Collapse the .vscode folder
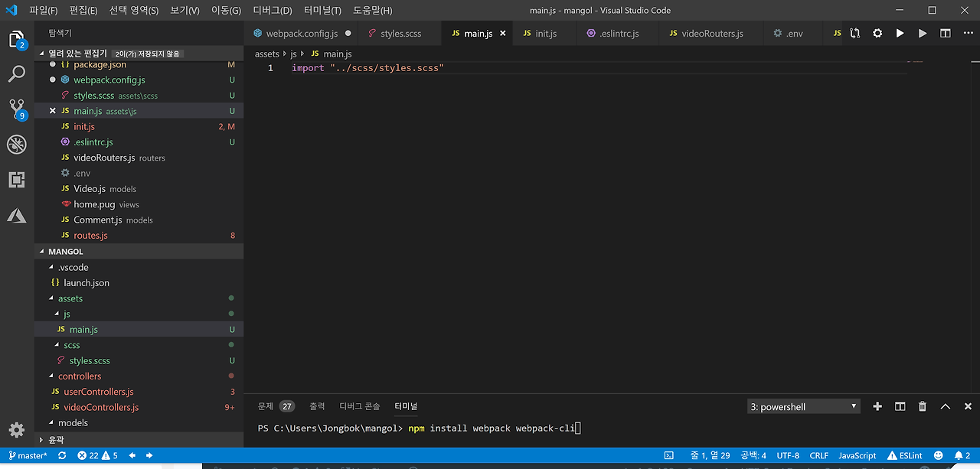Image resolution: width=980 pixels, height=469 pixels. coord(139,267)
